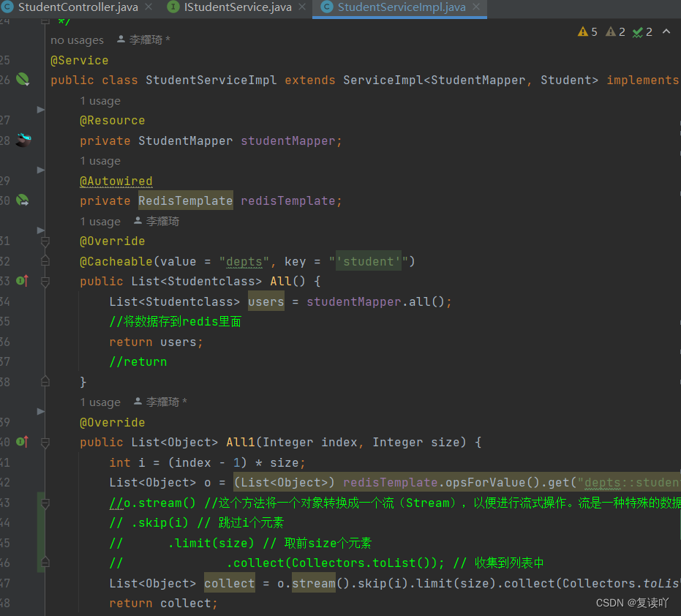Collapse the All1 method fold marker
Viewport: 681px width, 616px height.
[x=45, y=442]
